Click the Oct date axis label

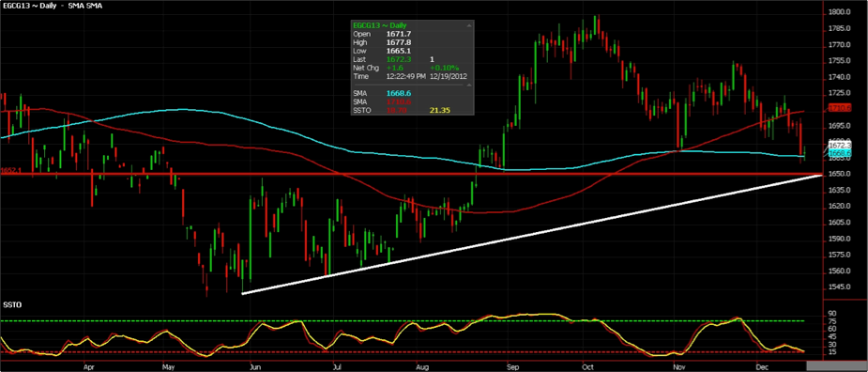coord(587,366)
